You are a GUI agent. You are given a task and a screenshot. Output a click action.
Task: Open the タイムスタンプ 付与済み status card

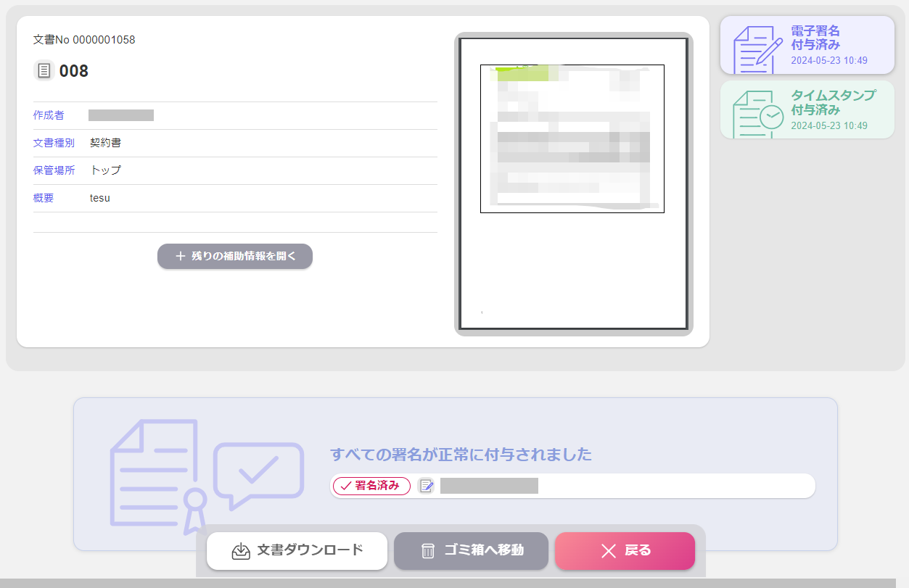click(807, 109)
